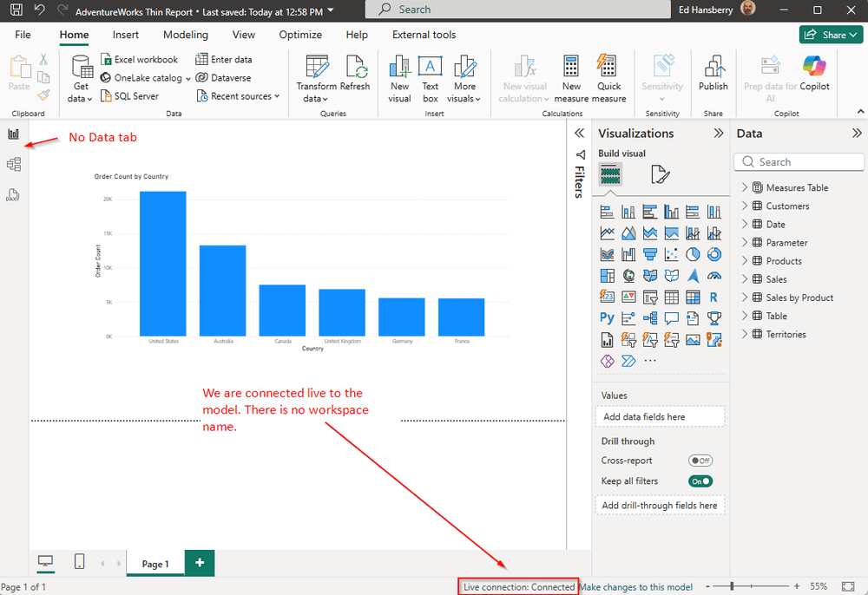Collapse the Data pane
Image resolution: width=868 pixels, height=595 pixels.
tap(857, 134)
